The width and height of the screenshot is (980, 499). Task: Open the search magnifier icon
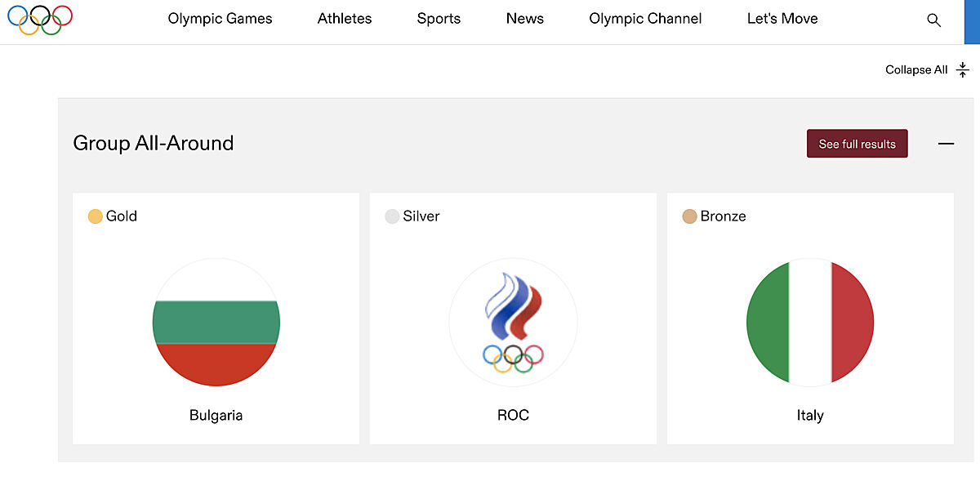click(x=933, y=20)
